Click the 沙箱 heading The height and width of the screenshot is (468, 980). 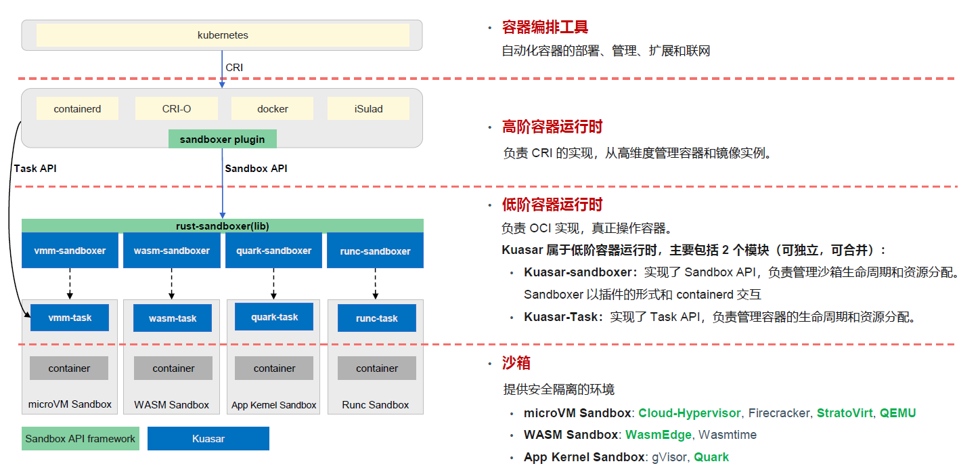[516, 363]
